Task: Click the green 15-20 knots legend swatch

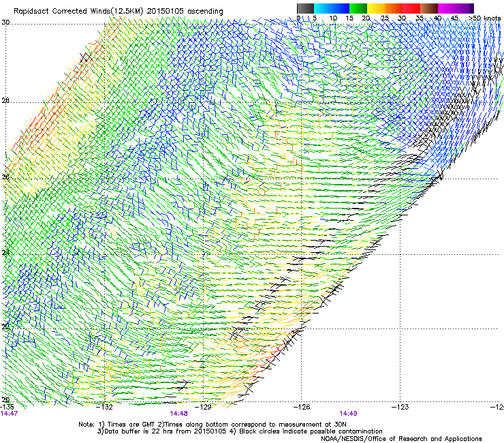Action: coord(358,8)
